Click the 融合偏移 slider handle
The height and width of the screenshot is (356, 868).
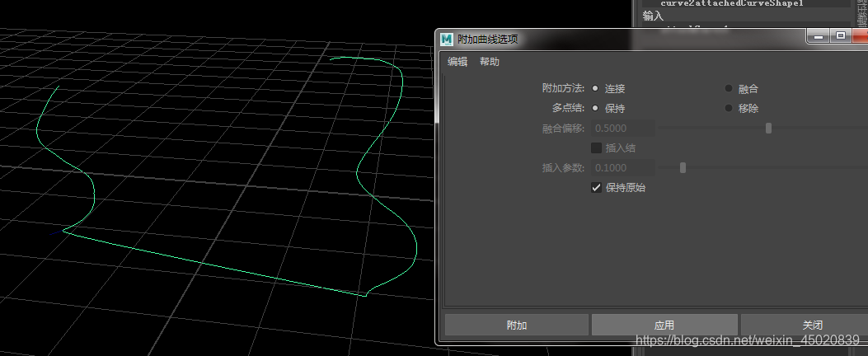(768, 129)
